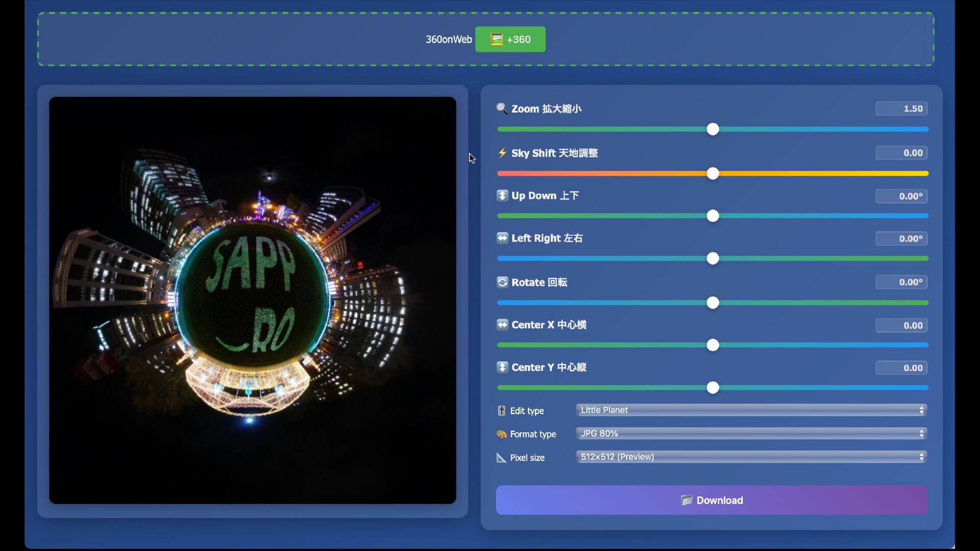
Task: Click the Pixel size ruler icon
Action: (x=501, y=458)
